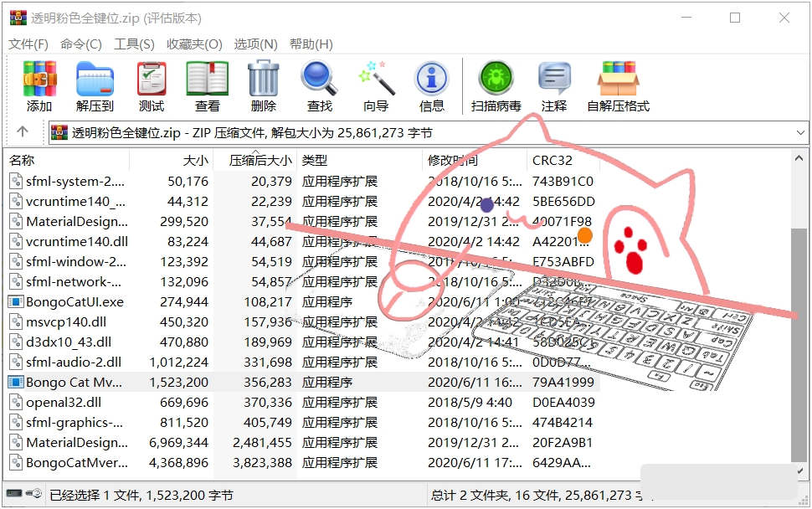Open the 文件(F) menu
Image resolution: width=812 pixels, height=509 pixels.
28,44
